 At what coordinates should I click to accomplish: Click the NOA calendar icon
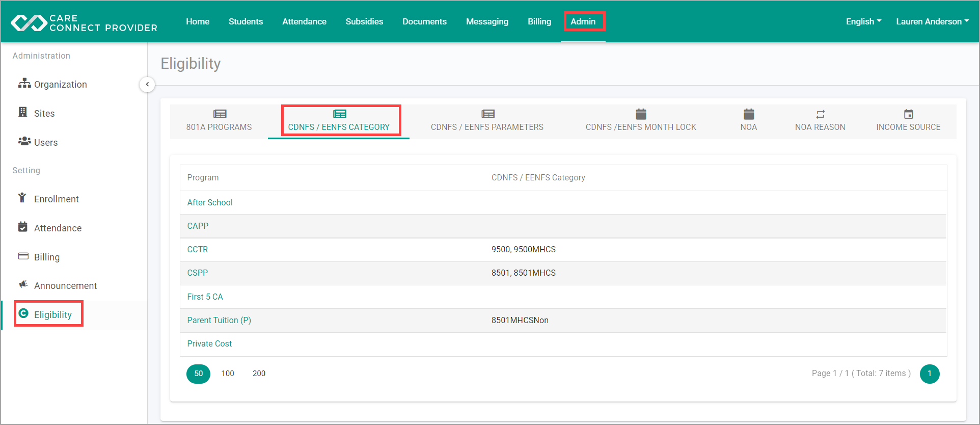point(749,114)
